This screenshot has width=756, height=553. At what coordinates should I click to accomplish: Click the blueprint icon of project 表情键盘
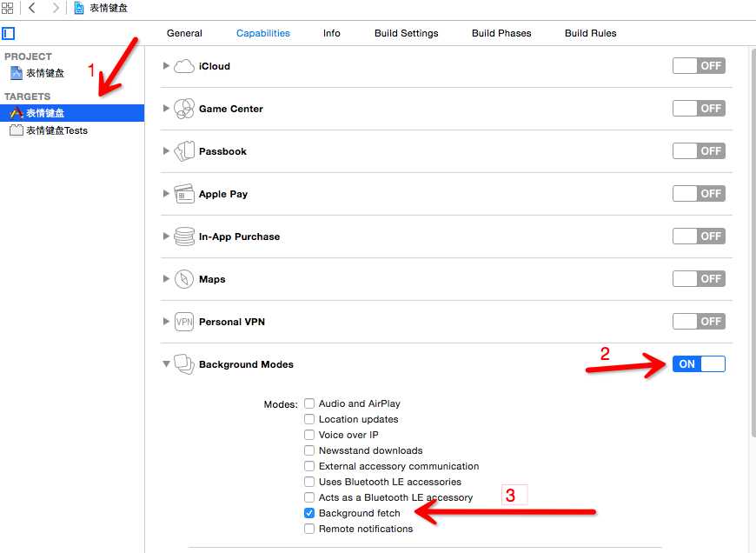[17, 73]
